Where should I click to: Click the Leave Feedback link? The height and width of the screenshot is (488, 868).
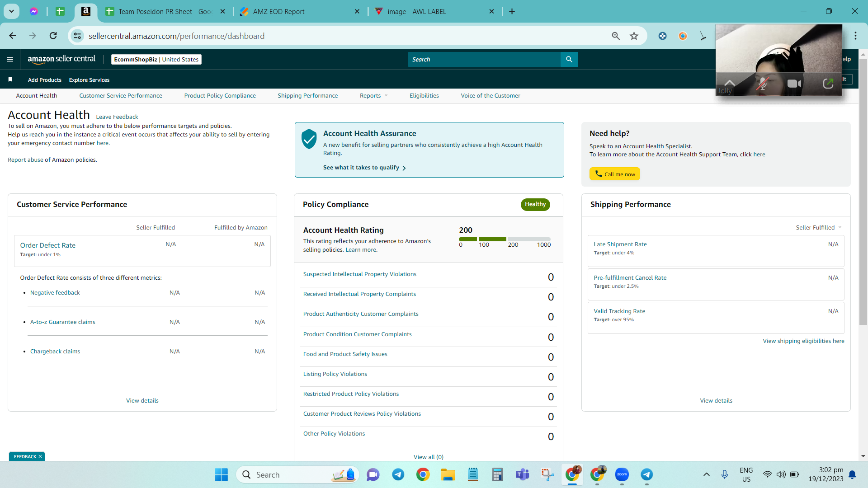pyautogui.click(x=117, y=117)
